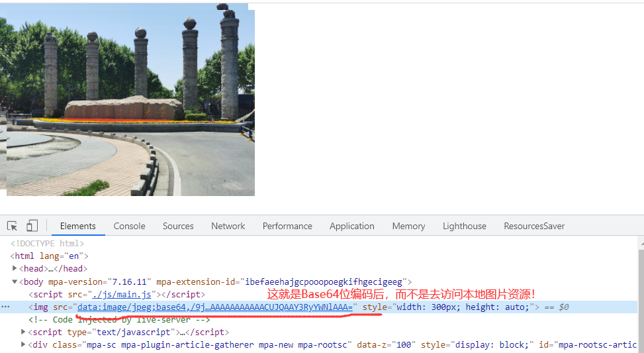This screenshot has width=644, height=353.
Task: Click the data-z="100" attribute
Action: point(386,345)
